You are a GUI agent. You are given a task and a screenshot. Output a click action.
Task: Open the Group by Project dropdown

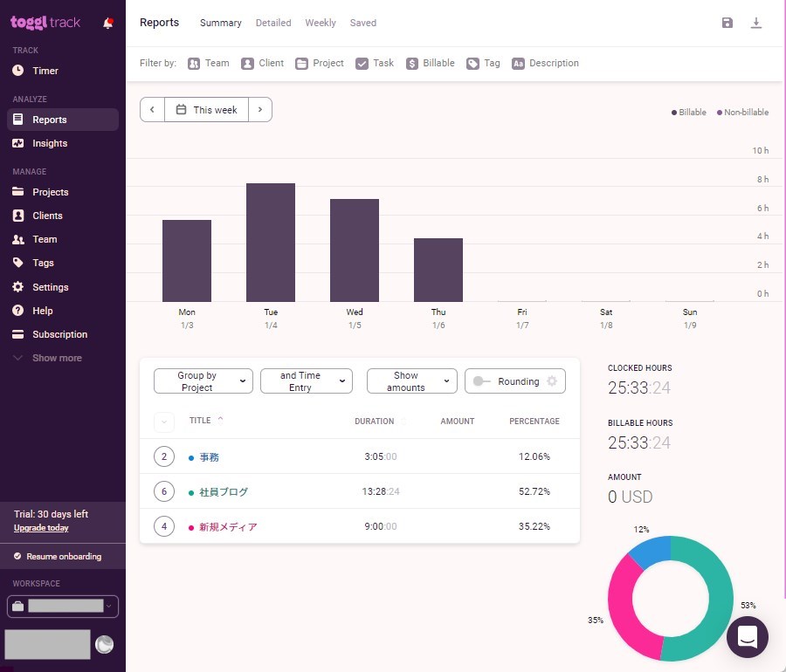(x=203, y=381)
